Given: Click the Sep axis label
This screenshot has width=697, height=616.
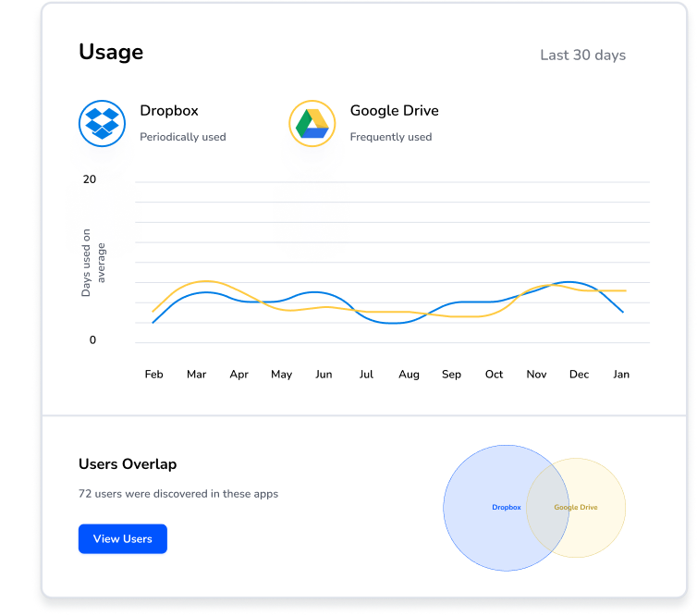Looking at the screenshot, I should pos(451,375).
